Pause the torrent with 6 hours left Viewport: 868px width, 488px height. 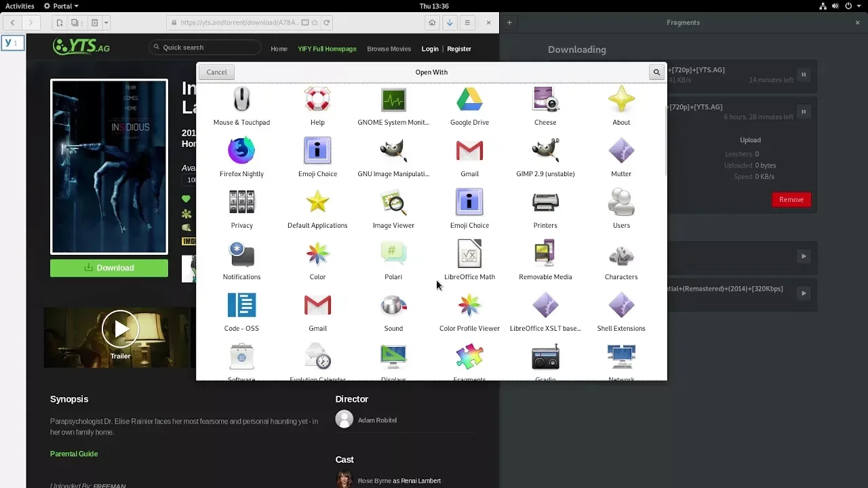pyautogui.click(x=804, y=112)
